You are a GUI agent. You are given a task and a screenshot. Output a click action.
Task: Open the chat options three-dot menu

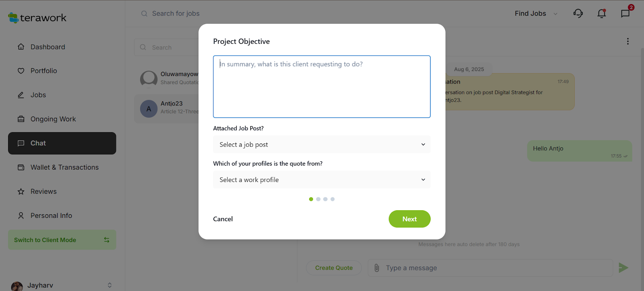[627, 41]
